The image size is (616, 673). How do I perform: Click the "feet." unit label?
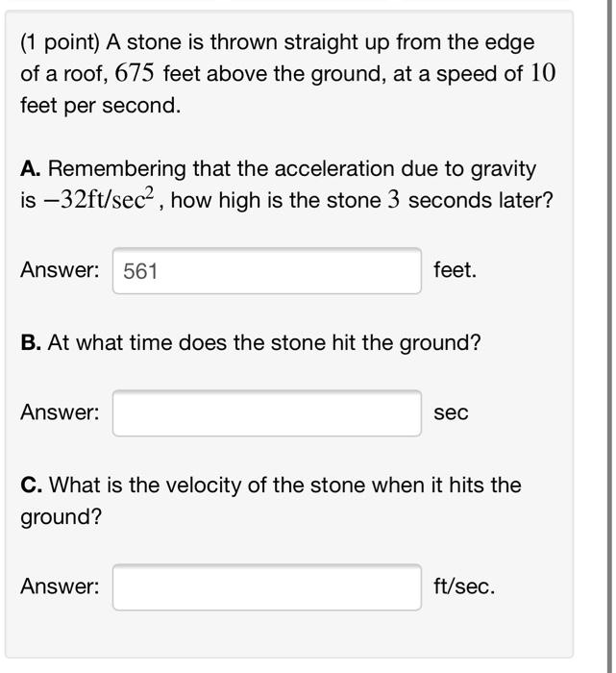[455, 271]
